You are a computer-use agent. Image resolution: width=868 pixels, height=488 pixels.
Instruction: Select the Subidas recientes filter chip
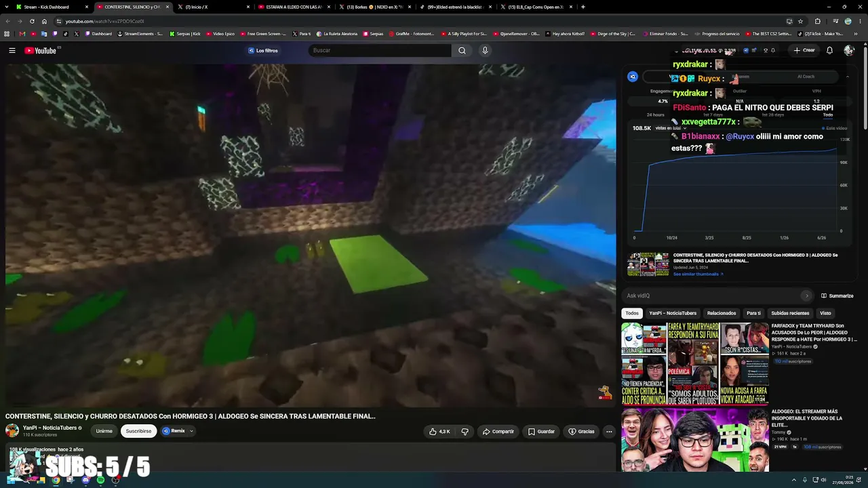(790, 313)
